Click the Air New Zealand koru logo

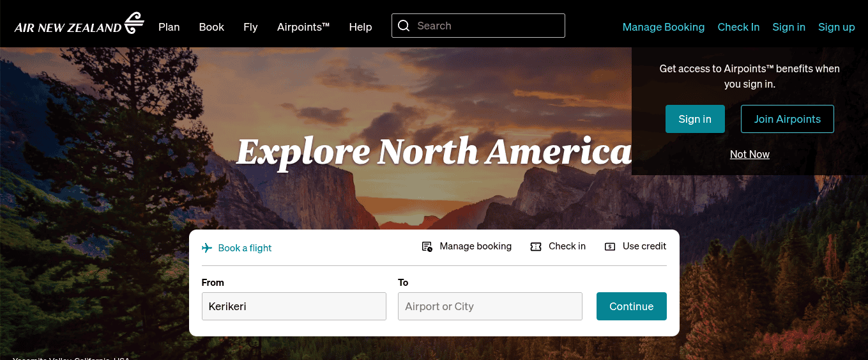(x=134, y=24)
